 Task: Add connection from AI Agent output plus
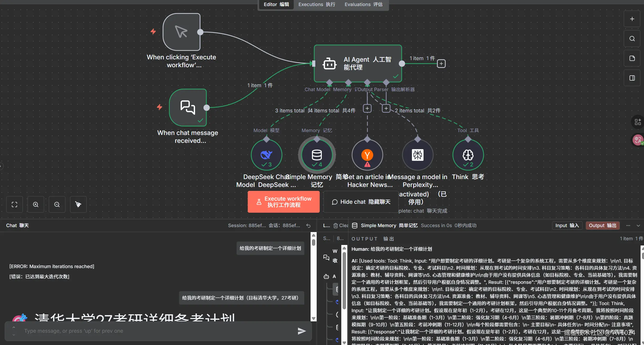tap(441, 64)
